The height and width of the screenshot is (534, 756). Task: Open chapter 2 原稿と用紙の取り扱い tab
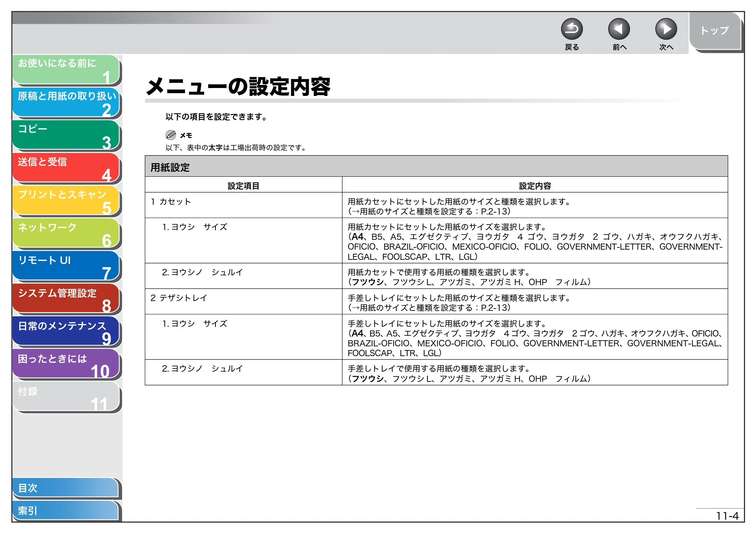point(66,102)
